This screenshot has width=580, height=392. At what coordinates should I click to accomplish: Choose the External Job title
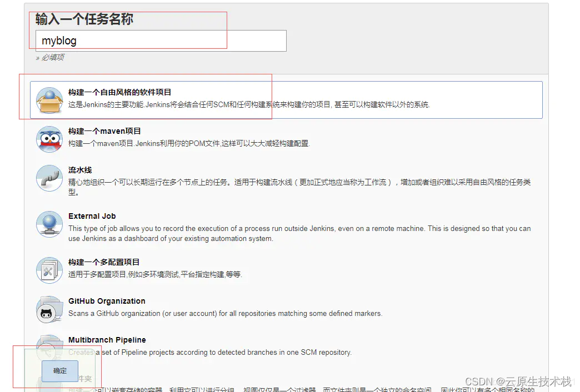click(92, 216)
